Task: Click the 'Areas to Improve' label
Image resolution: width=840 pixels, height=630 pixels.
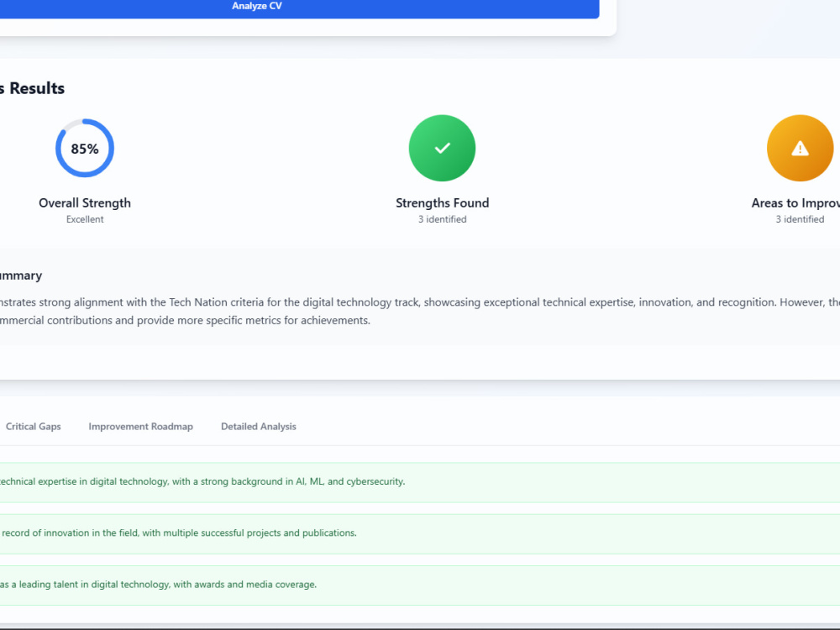Action: [795, 203]
